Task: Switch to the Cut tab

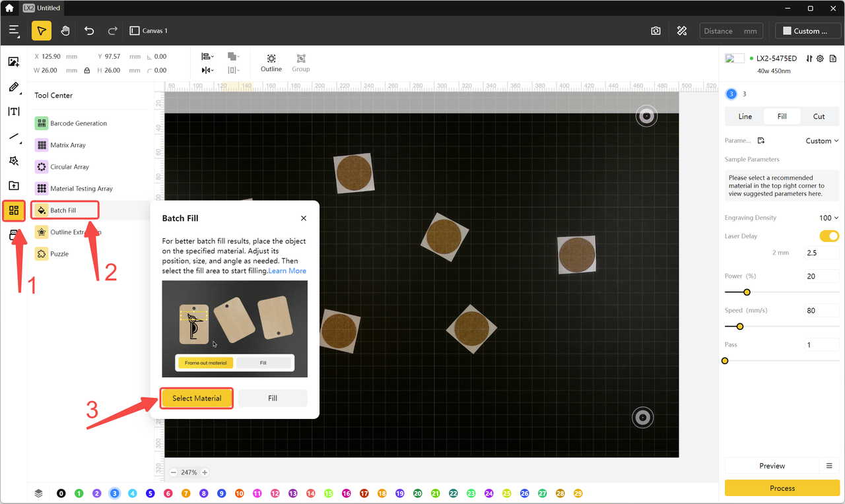Action: click(x=819, y=117)
